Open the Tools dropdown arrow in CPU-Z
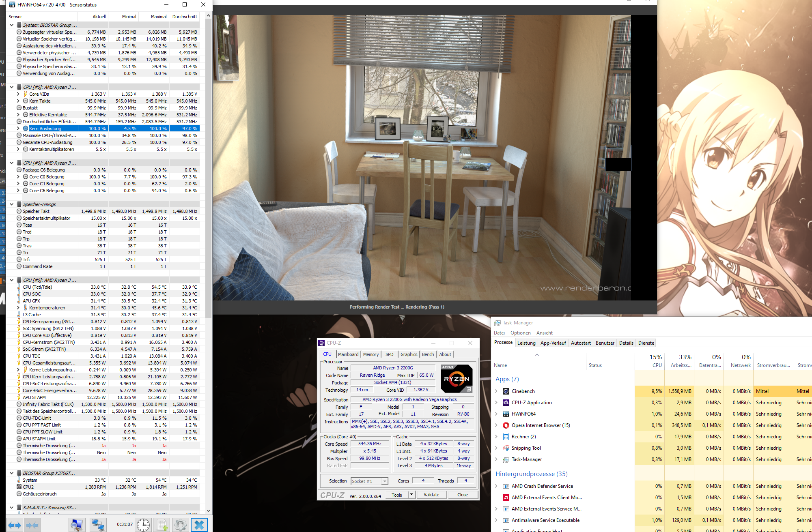This screenshot has width=812, height=532. point(411,495)
